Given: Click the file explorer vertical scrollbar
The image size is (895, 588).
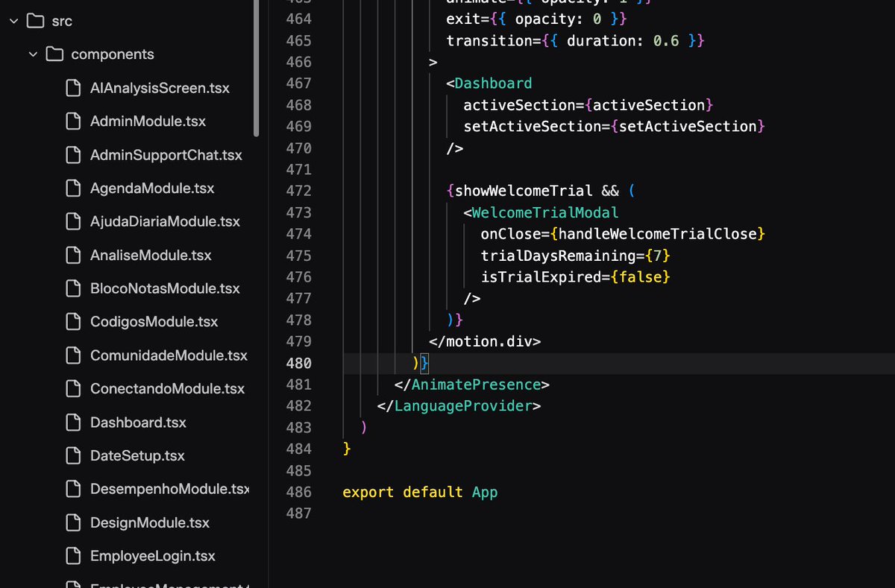Looking at the screenshot, I should pos(257,69).
